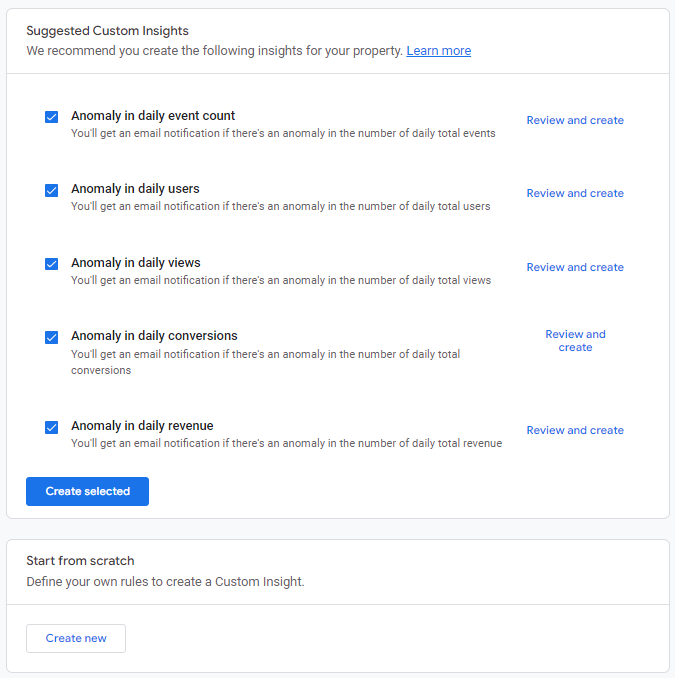The height and width of the screenshot is (678, 675).
Task: Review and create the daily views insight
Action: coord(575,267)
